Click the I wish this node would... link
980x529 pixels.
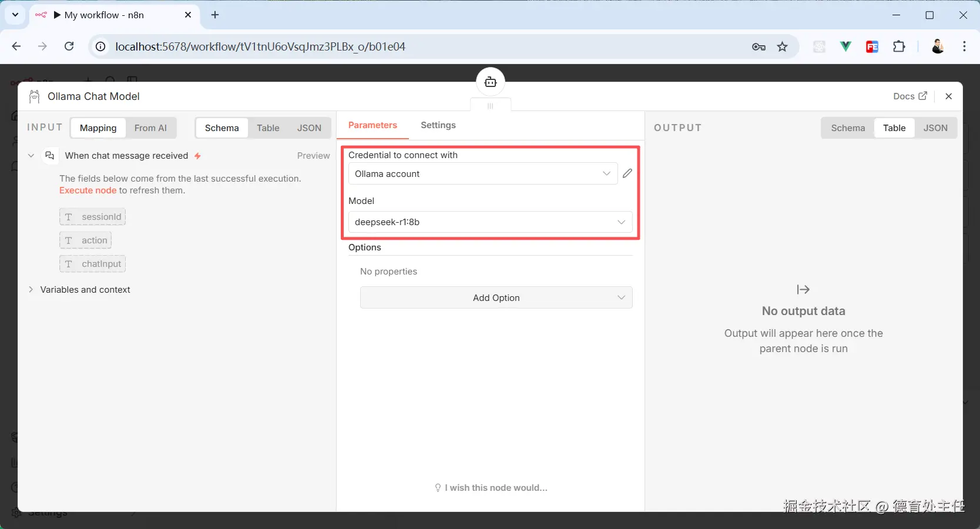click(x=491, y=488)
